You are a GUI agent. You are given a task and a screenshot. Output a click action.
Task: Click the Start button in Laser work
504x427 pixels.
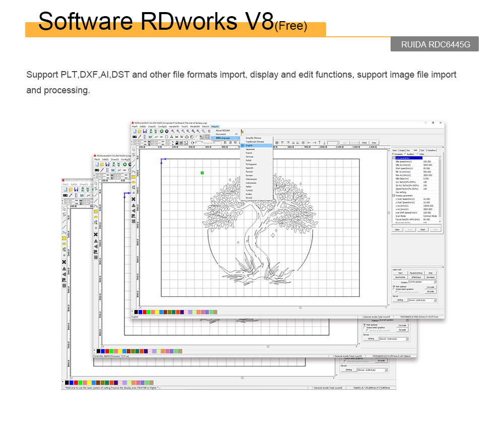pos(401,273)
